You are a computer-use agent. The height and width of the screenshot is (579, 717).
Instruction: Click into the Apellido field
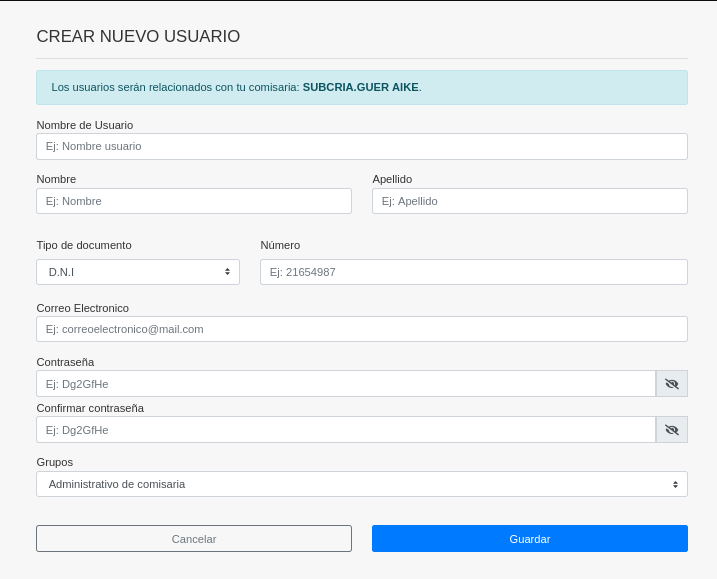(x=530, y=201)
